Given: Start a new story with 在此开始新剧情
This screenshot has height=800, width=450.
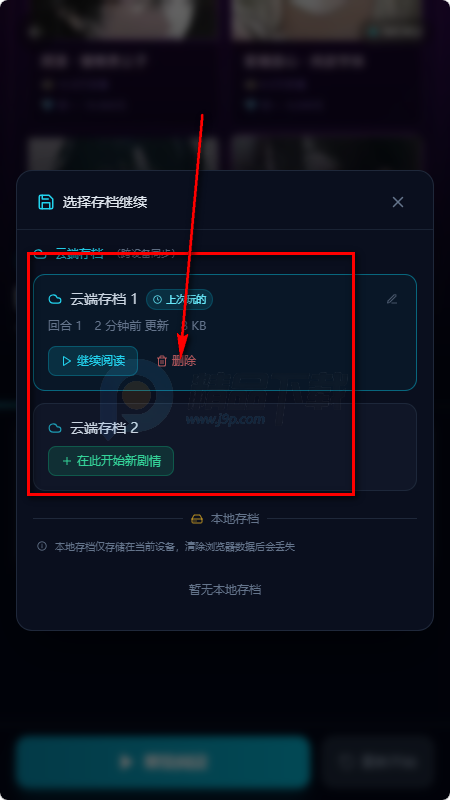Looking at the screenshot, I should (111, 461).
